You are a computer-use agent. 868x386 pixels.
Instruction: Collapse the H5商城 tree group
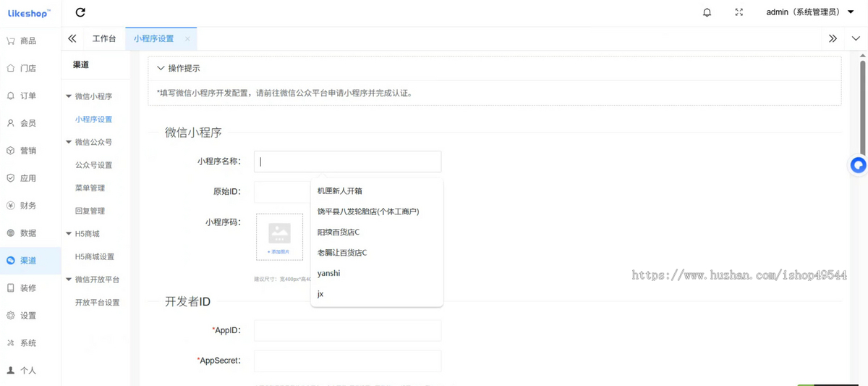69,234
